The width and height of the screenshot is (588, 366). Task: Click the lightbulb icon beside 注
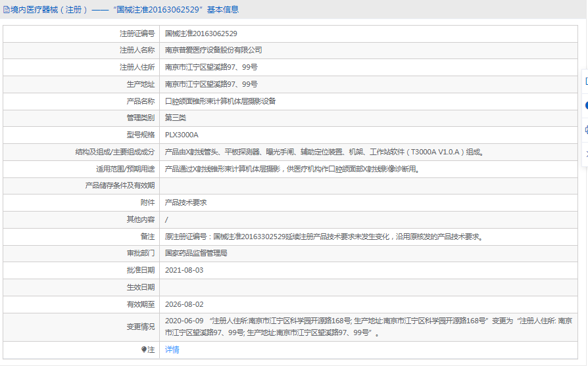coord(143,350)
